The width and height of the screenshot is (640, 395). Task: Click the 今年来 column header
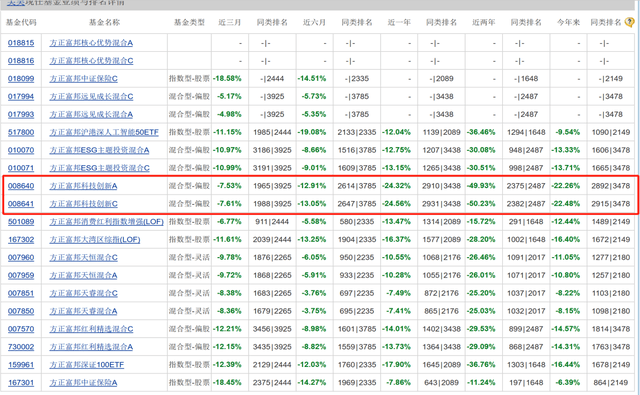point(568,22)
